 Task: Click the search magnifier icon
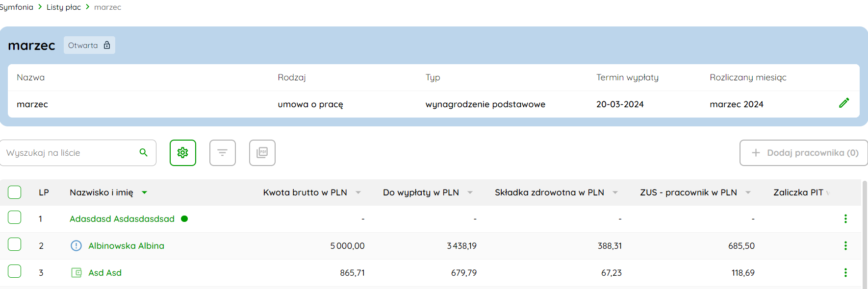(x=144, y=153)
